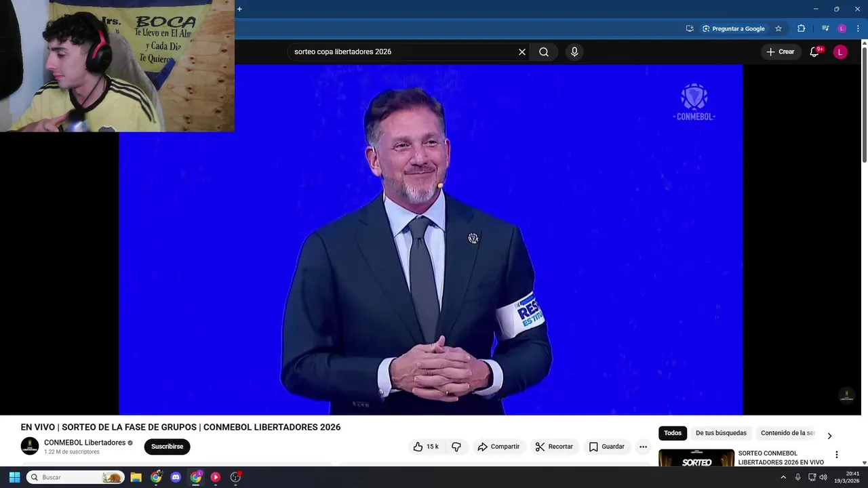Image resolution: width=868 pixels, height=488 pixels.
Task: Open the YouTube account avatar menu
Action: [840, 52]
